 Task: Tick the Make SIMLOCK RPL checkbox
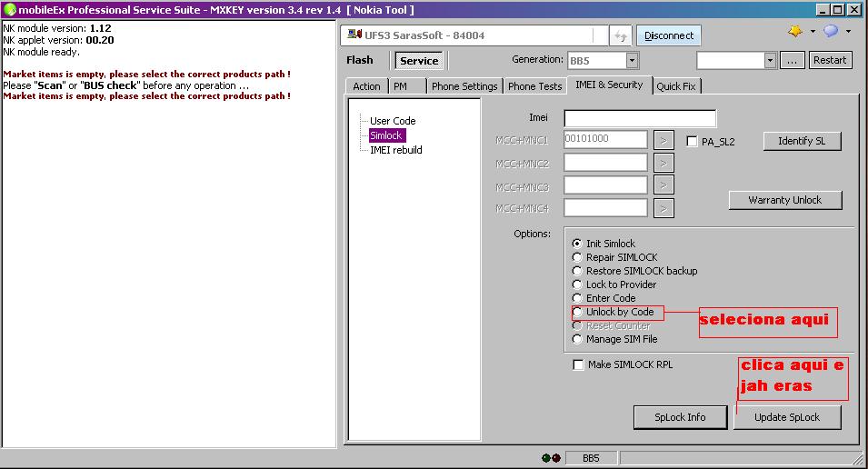(578, 364)
